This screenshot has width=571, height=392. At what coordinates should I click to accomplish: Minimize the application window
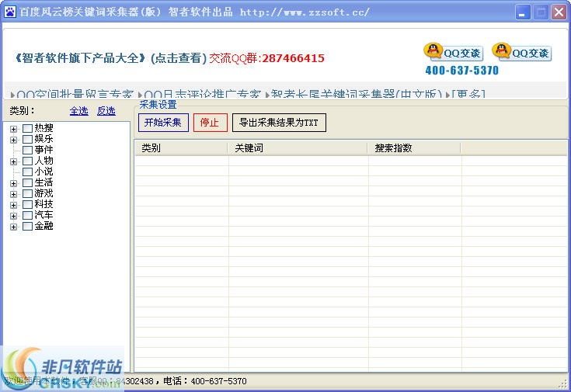click(523, 12)
